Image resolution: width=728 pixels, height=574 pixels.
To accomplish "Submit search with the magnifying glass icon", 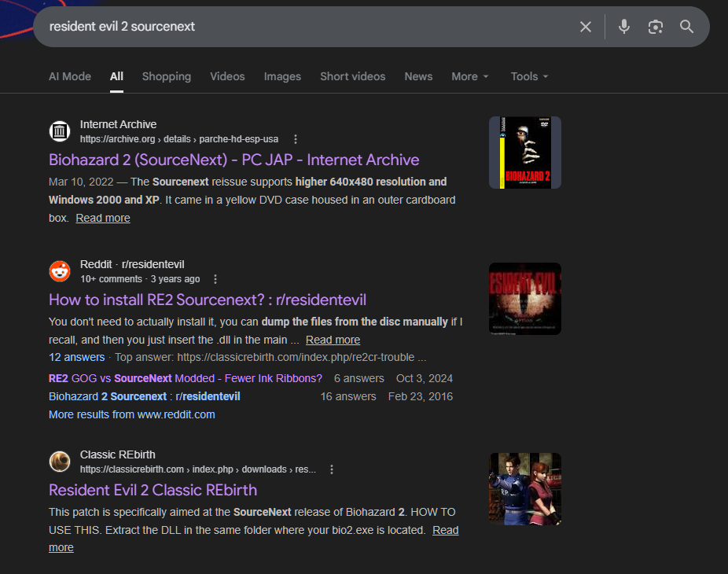I will (686, 27).
